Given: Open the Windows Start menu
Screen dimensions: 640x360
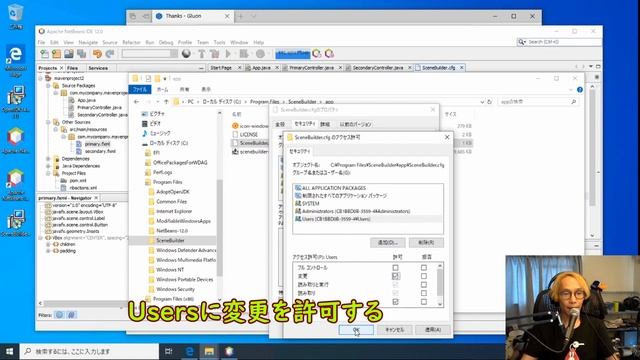Looking at the screenshot, I should coord(9,351).
